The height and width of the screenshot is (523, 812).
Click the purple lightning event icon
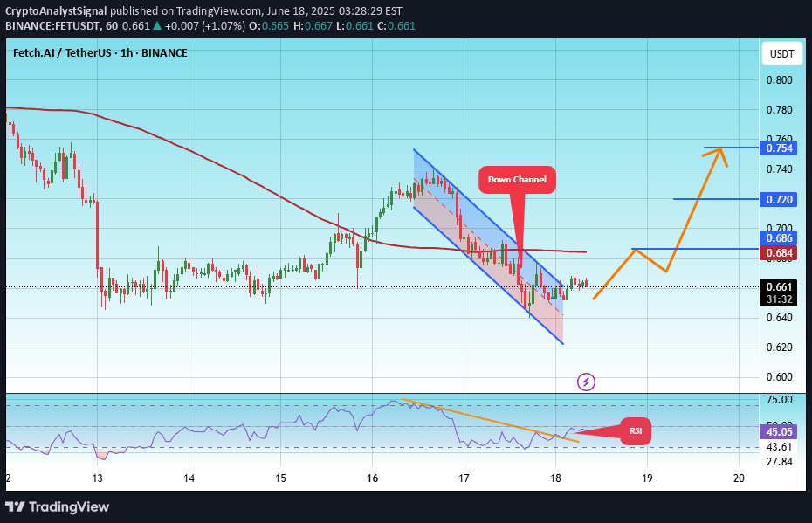coord(586,382)
